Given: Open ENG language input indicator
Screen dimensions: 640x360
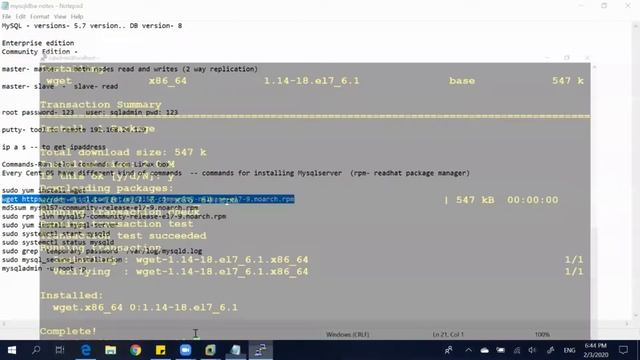Looking at the screenshot, I should 569,350.
